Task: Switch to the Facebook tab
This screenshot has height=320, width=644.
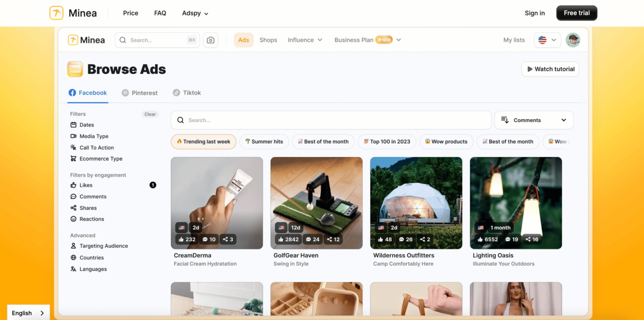Action: pos(88,93)
